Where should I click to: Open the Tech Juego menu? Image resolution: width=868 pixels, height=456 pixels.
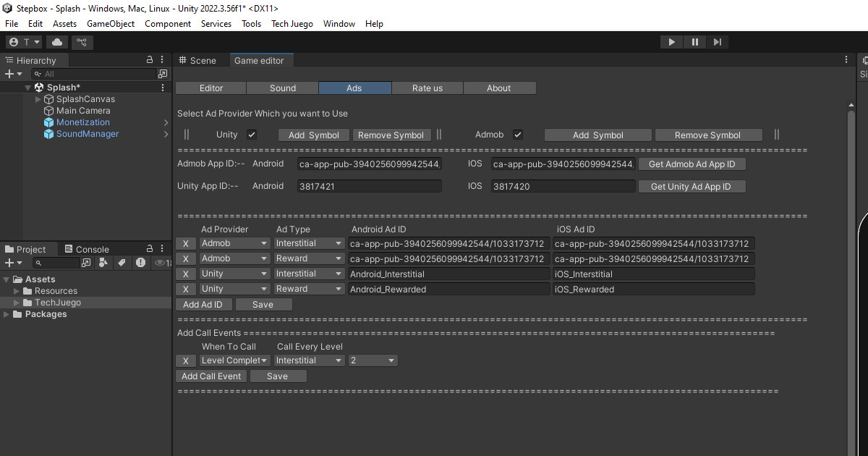(x=292, y=24)
